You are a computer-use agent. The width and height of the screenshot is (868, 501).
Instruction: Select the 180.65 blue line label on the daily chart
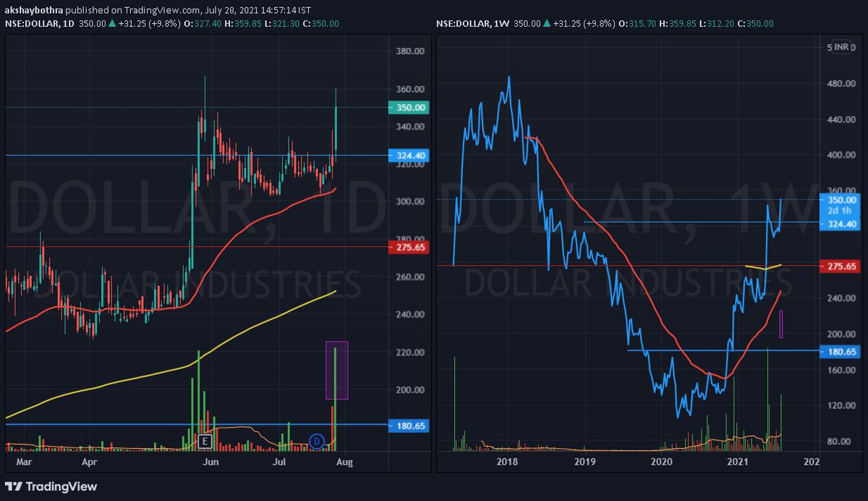[x=409, y=425]
